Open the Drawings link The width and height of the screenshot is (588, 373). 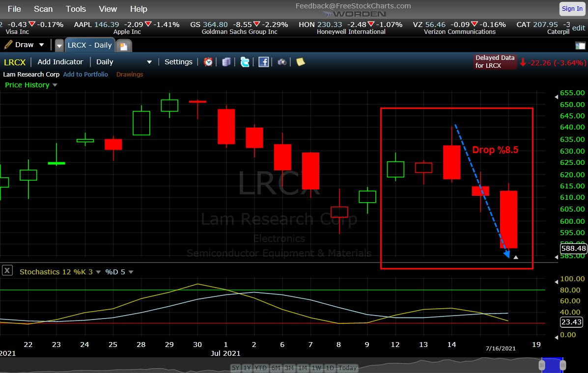click(130, 74)
